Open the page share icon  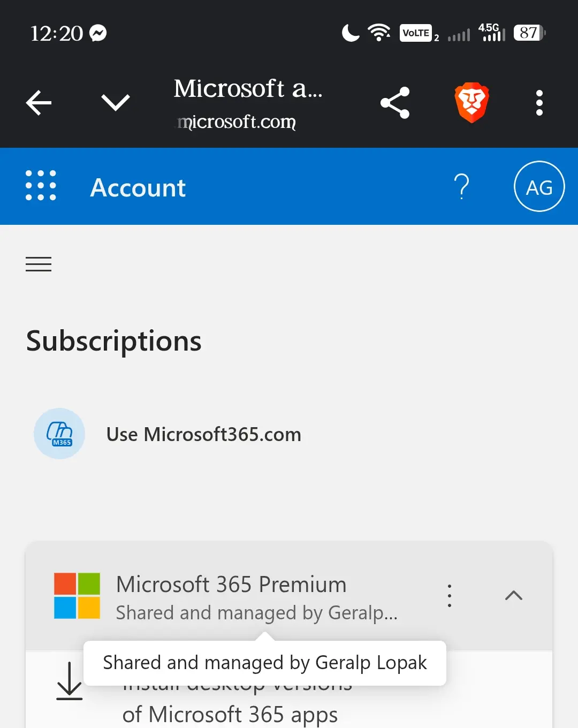[395, 102]
